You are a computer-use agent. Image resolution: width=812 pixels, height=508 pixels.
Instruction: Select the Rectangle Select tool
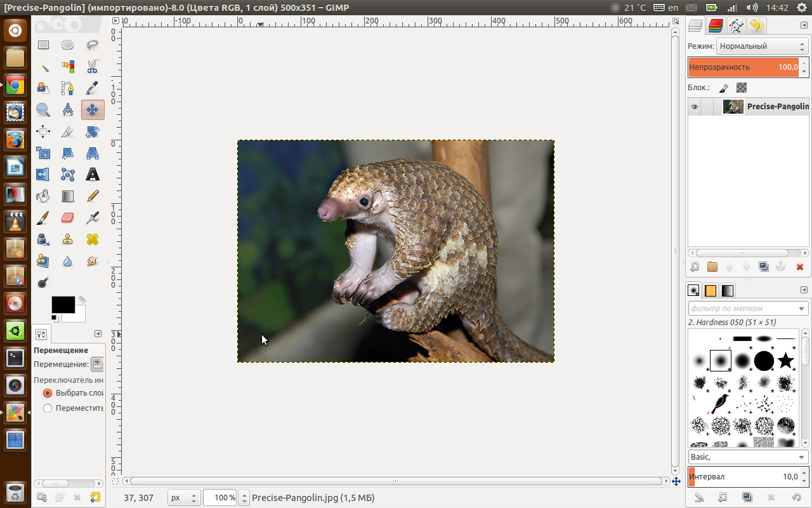[x=43, y=45]
